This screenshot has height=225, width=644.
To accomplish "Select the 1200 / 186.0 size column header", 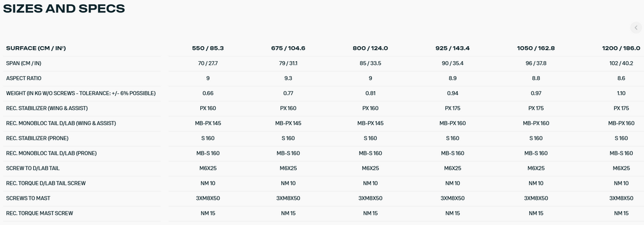I will 621,48.
